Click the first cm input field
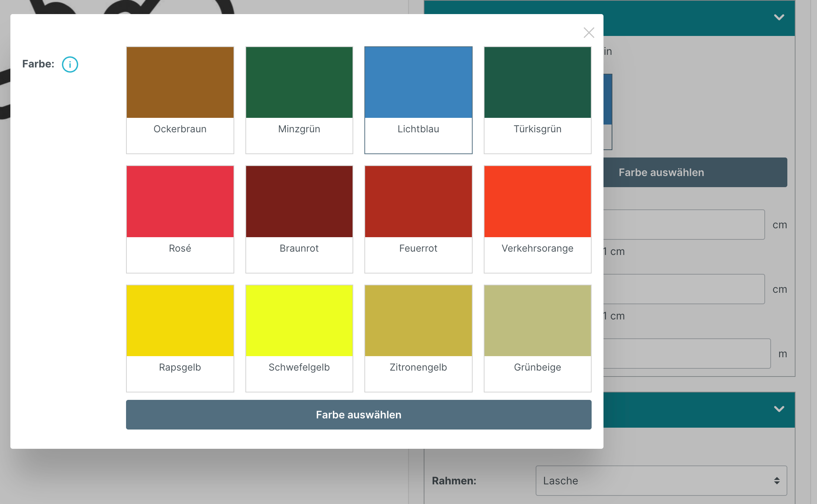 click(684, 225)
